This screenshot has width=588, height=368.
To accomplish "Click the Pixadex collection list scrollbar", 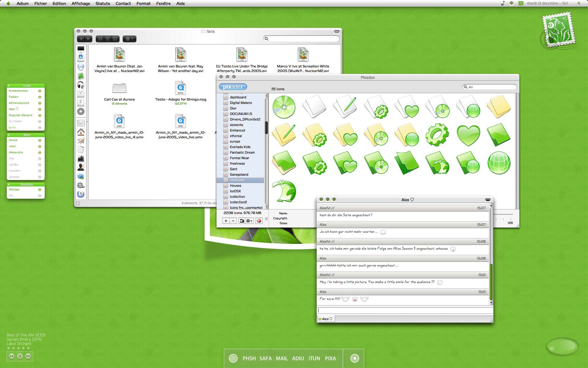I will (x=266, y=127).
